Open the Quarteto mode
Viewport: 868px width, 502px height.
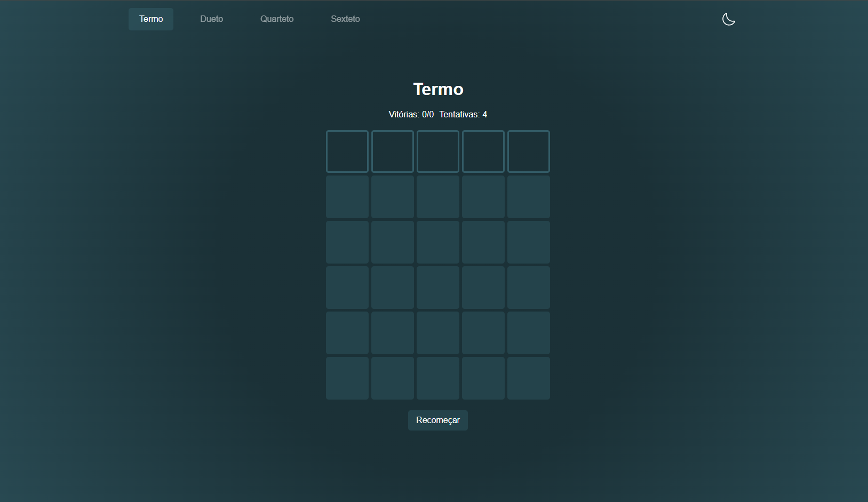point(277,19)
